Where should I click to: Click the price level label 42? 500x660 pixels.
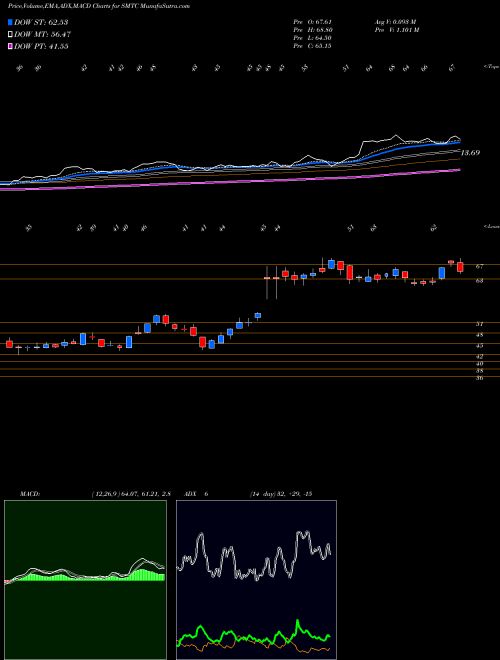(x=479, y=357)
